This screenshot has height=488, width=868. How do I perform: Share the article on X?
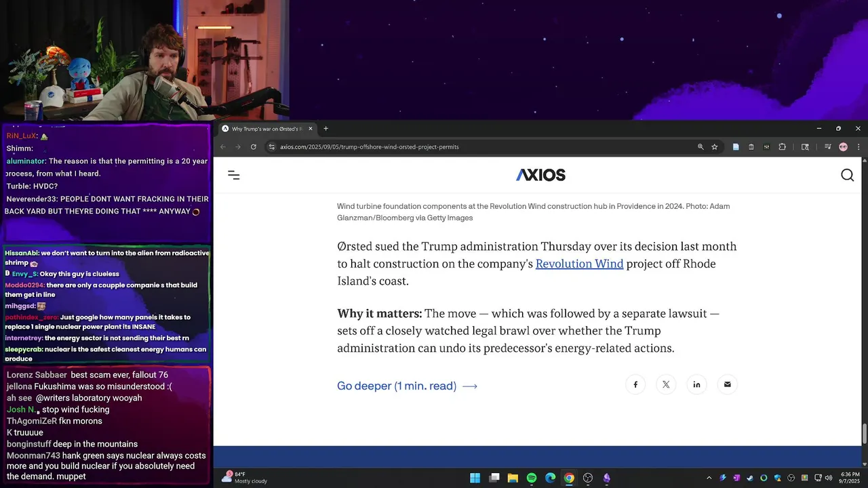(666, 384)
